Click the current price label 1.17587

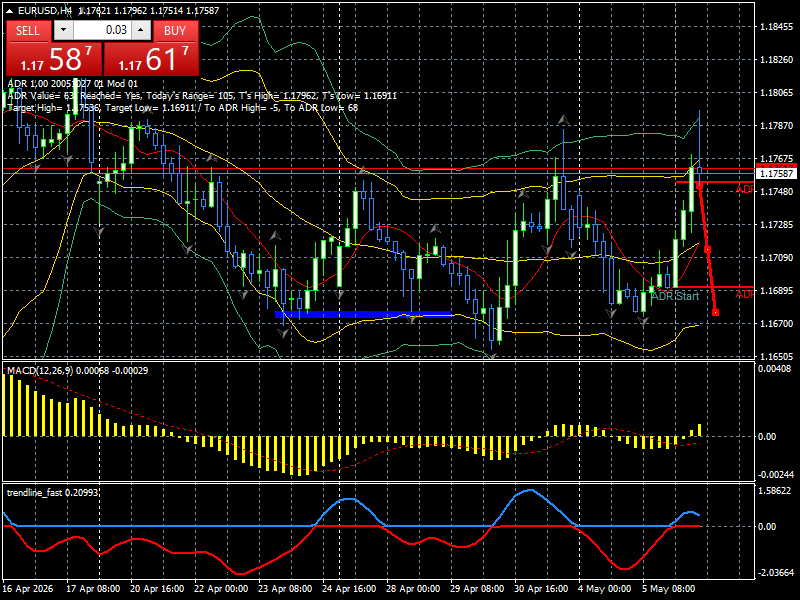click(x=776, y=174)
